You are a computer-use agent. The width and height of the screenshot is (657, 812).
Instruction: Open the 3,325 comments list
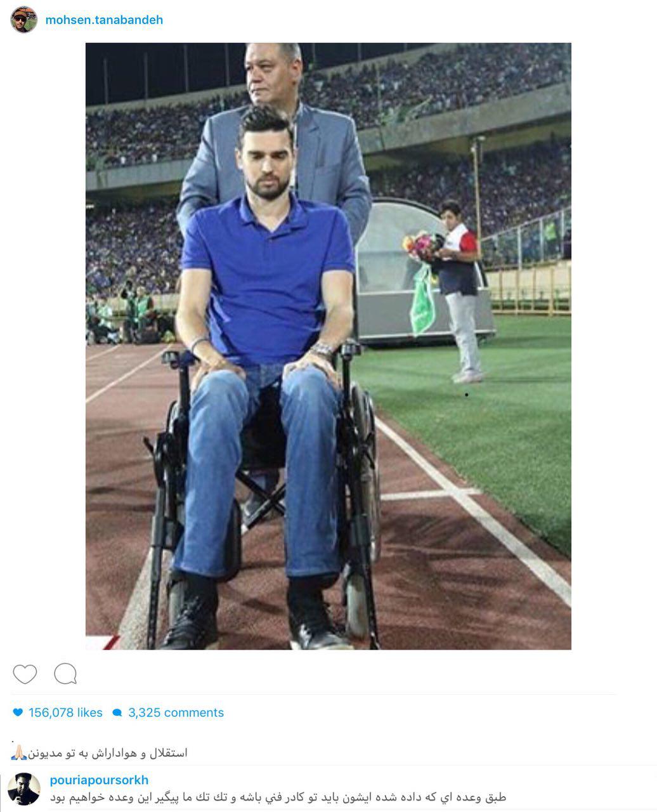[176, 712]
